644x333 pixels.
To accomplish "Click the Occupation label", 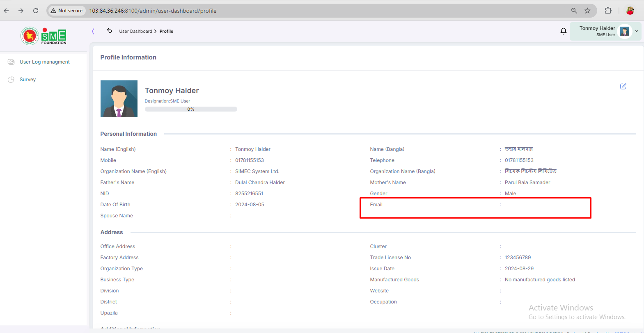I will pyautogui.click(x=383, y=302).
